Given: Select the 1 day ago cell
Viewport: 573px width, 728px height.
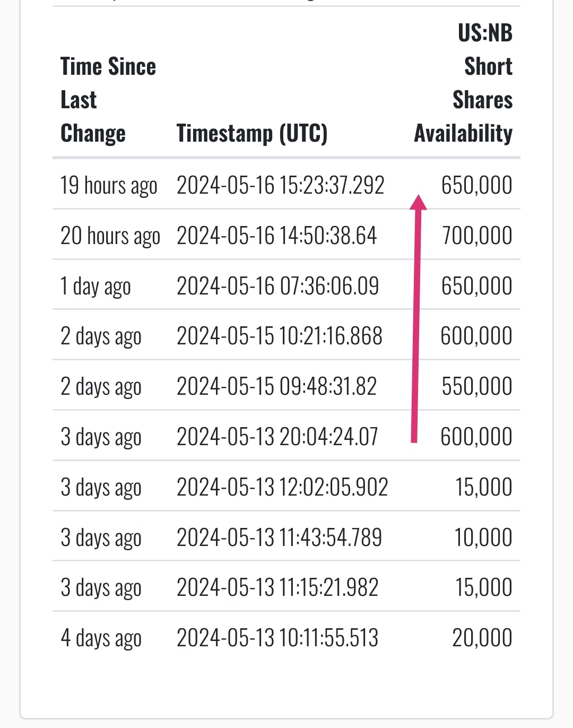Looking at the screenshot, I should point(95,287).
